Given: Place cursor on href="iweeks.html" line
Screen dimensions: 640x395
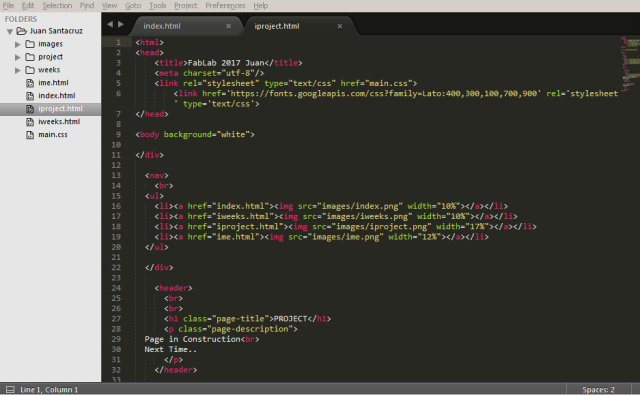Looking at the screenshot, I should tap(336, 216).
